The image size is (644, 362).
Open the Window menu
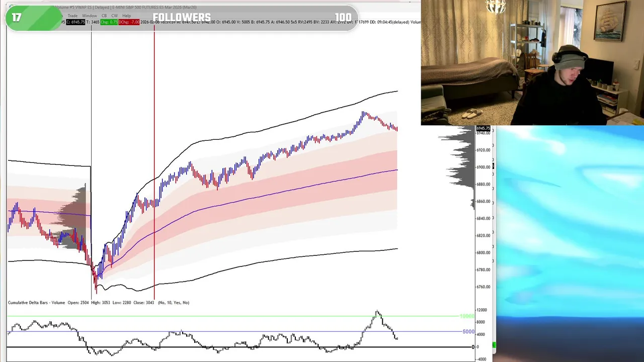(90, 16)
